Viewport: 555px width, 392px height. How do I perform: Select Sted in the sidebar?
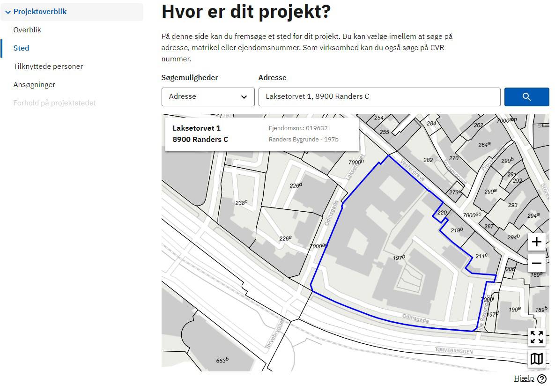pyautogui.click(x=21, y=48)
